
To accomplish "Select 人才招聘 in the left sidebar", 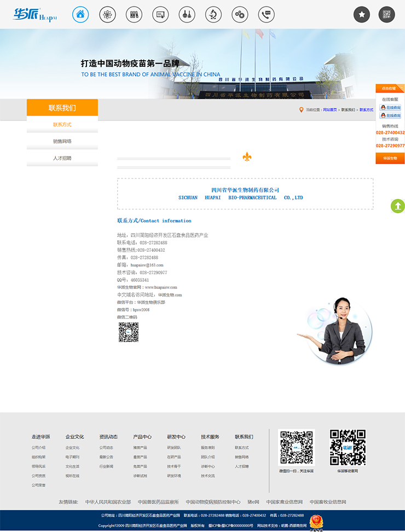I will (62, 158).
